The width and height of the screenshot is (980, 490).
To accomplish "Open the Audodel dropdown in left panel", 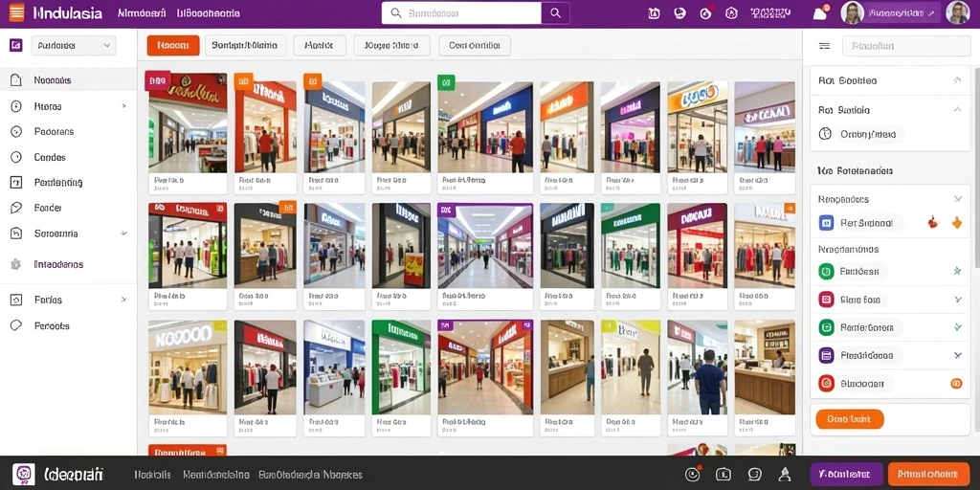I will coord(73,46).
